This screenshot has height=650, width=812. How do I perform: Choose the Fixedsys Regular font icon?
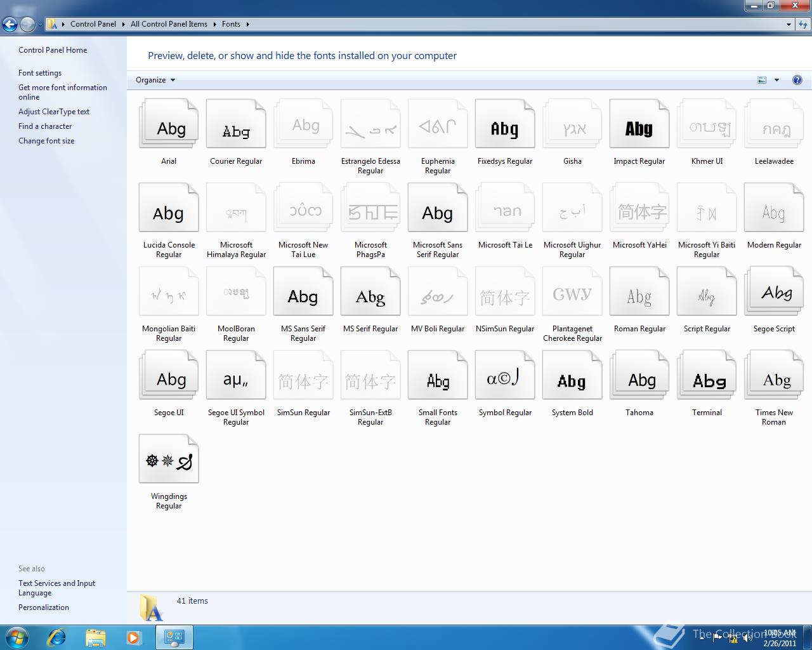505,124
